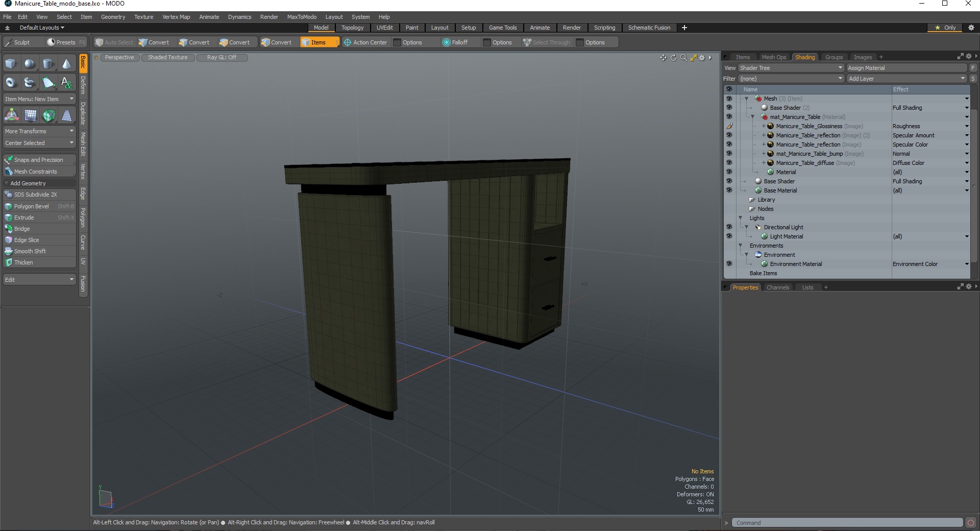
Task: Toggle visibility of Environment Material
Action: point(729,264)
